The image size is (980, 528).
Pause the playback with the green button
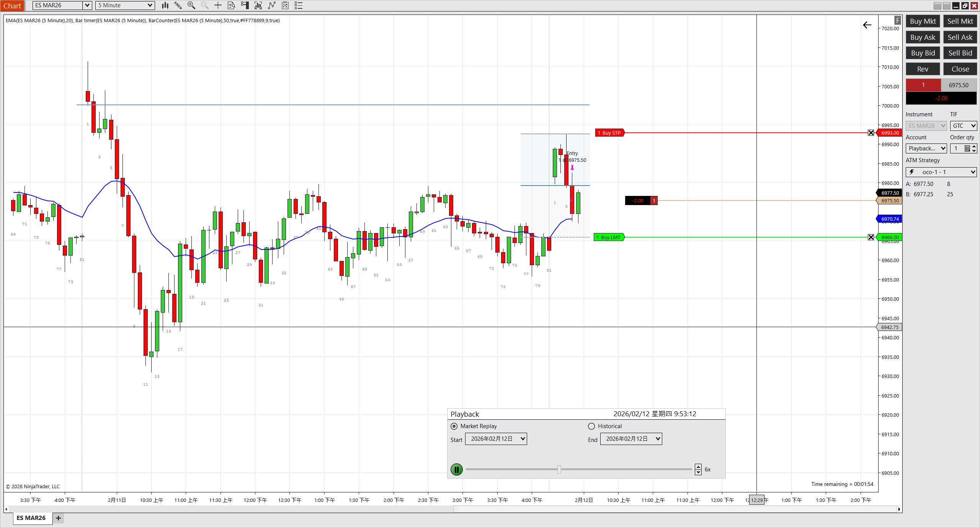pos(457,469)
